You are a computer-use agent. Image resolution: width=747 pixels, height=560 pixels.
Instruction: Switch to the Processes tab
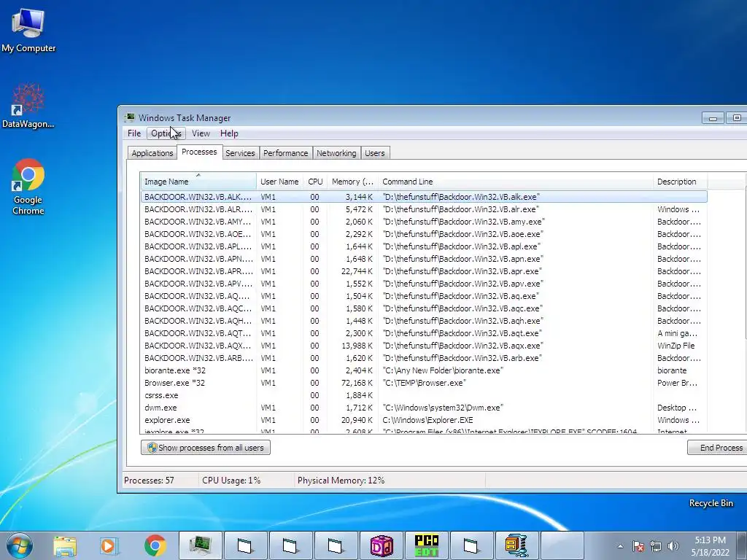[199, 152]
